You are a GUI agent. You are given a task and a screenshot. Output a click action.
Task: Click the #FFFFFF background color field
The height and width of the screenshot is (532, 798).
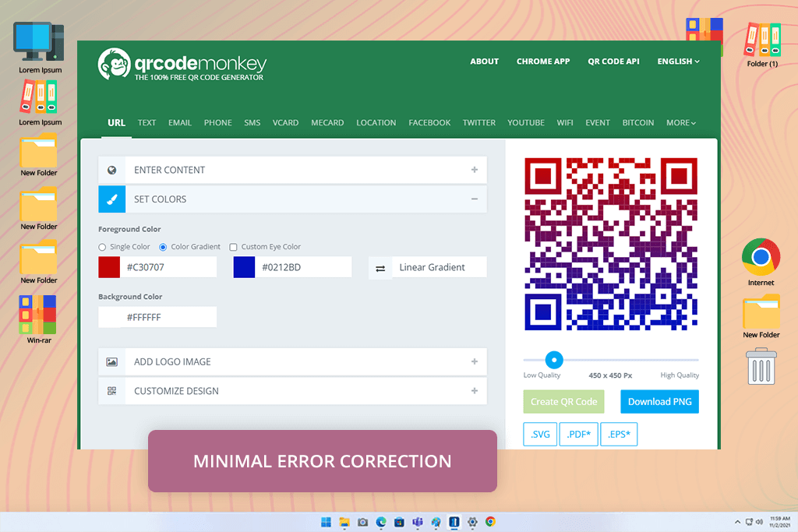pos(157,317)
